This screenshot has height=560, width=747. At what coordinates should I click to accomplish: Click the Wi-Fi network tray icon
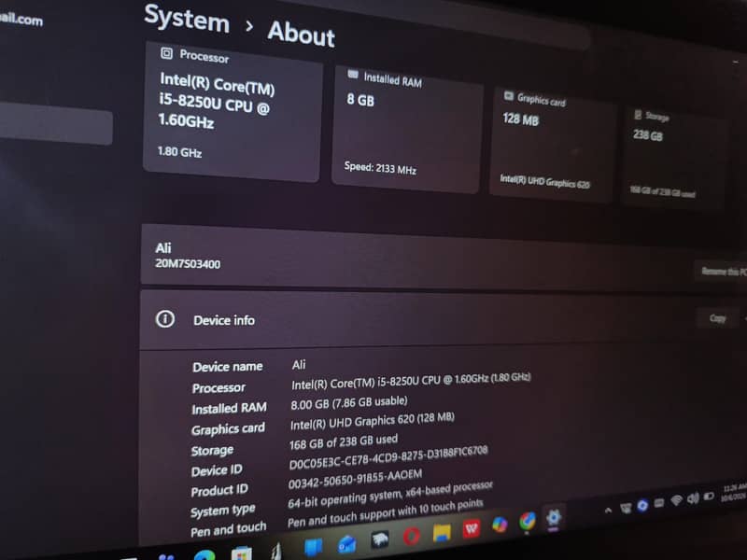coord(676,500)
